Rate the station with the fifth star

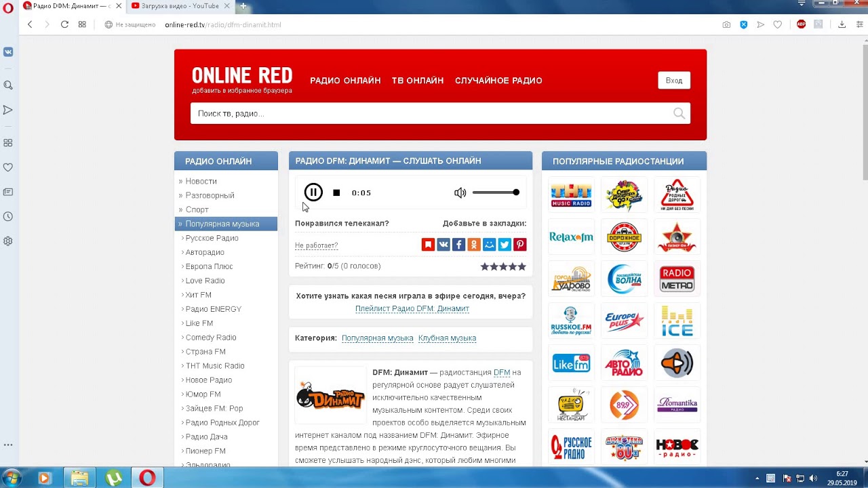(522, 266)
